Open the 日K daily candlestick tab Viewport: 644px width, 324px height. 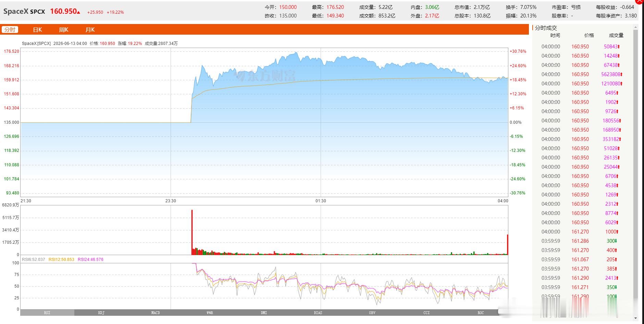click(x=37, y=30)
